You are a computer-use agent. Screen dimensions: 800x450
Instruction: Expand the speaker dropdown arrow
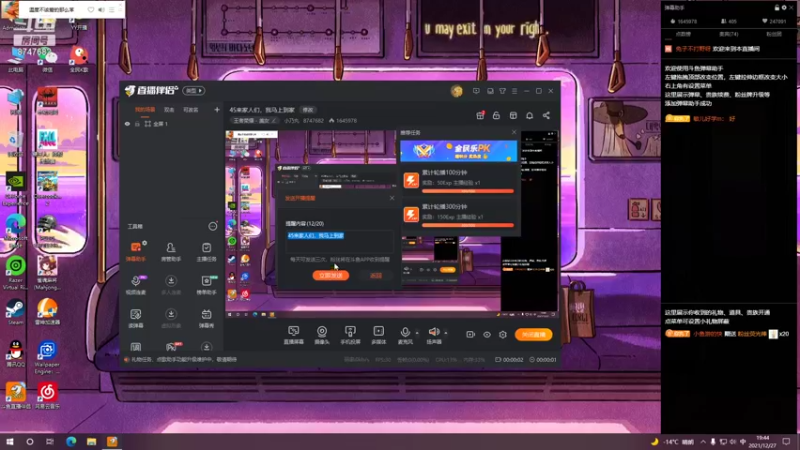[x=445, y=333]
